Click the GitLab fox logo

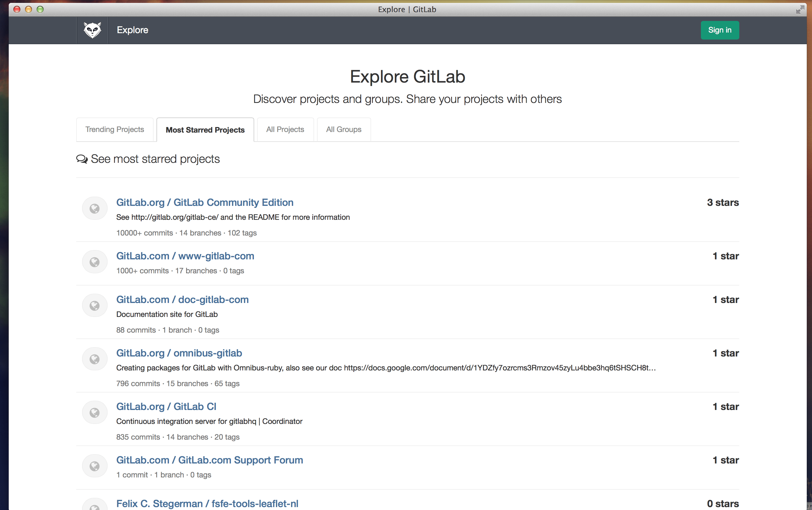(x=92, y=30)
